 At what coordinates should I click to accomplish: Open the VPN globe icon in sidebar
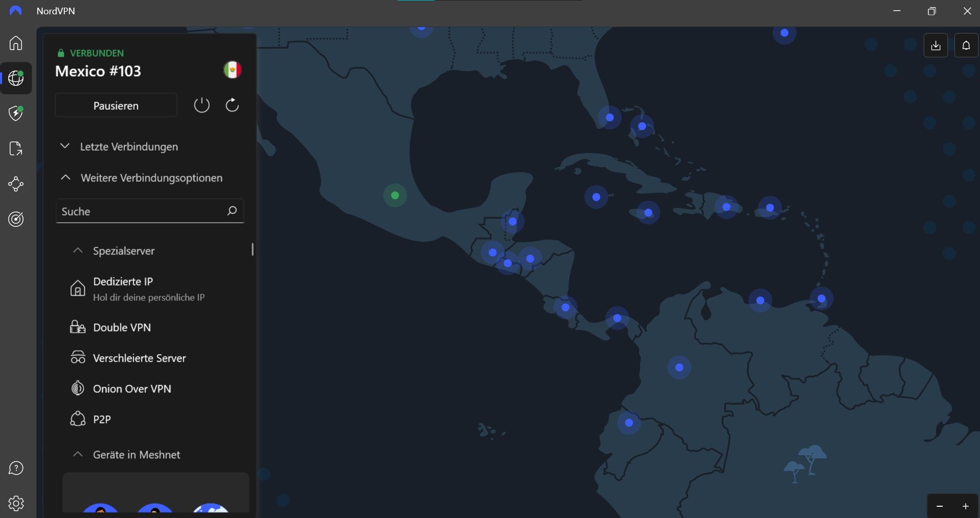point(16,78)
